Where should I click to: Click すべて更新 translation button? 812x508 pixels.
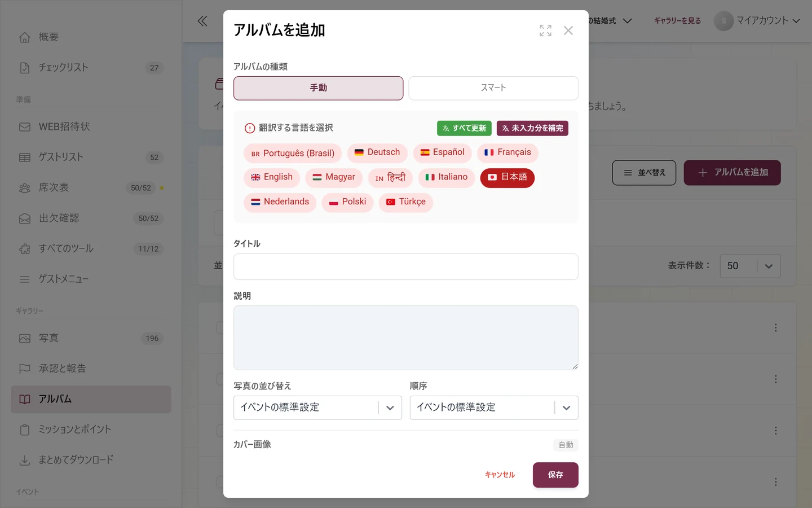pos(464,129)
